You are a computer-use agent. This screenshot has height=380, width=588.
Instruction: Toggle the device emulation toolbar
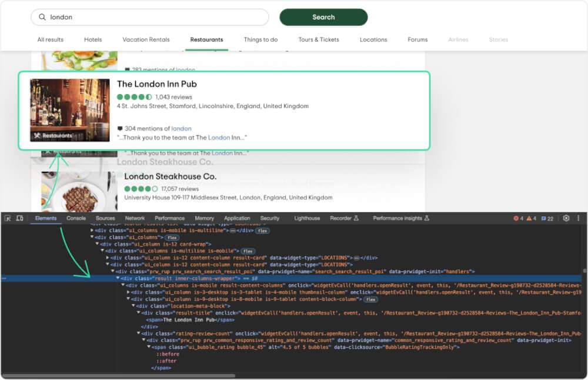pos(21,218)
